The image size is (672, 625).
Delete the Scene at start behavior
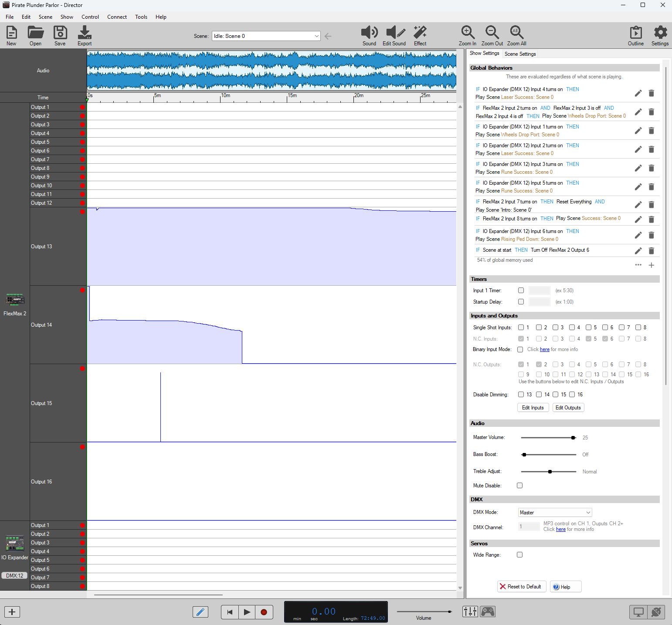tap(651, 251)
